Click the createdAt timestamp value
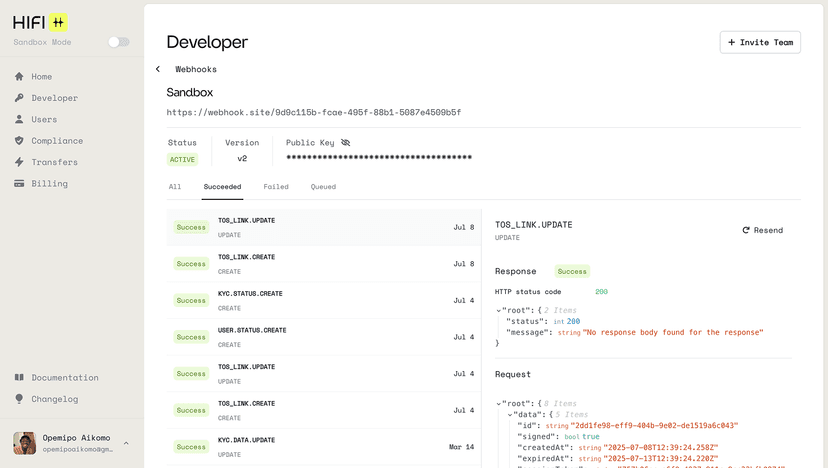Image resolution: width=828 pixels, height=468 pixels. (x=661, y=447)
